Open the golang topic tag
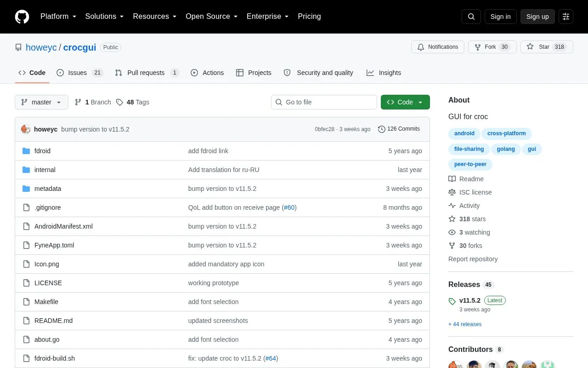Viewport: 588px width, 368px height. coord(506,149)
